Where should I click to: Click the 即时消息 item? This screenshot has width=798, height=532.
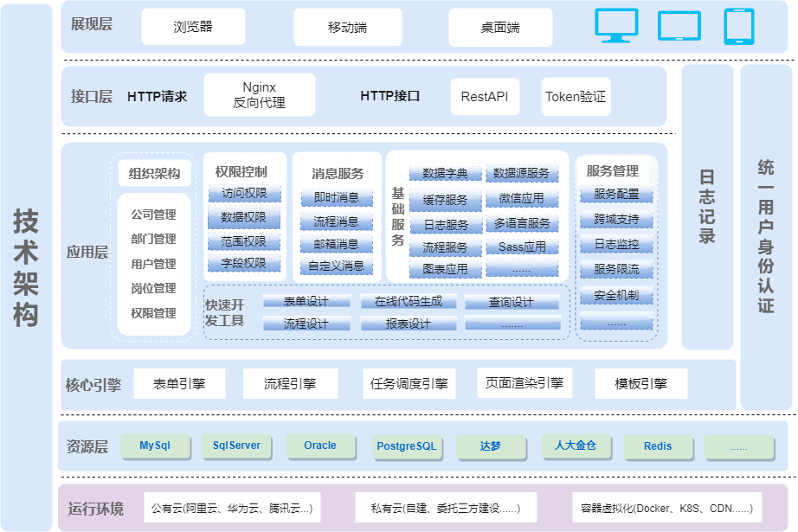tap(337, 198)
